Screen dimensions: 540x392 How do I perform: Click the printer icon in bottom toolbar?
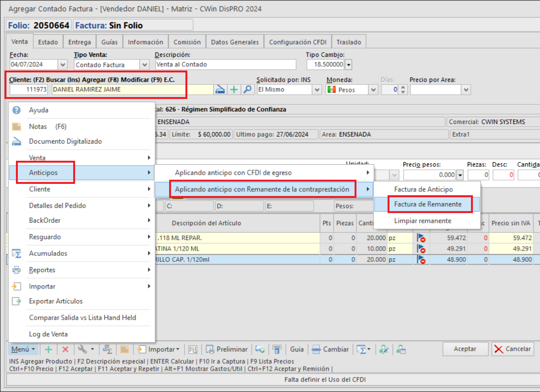tap(277, 349)
